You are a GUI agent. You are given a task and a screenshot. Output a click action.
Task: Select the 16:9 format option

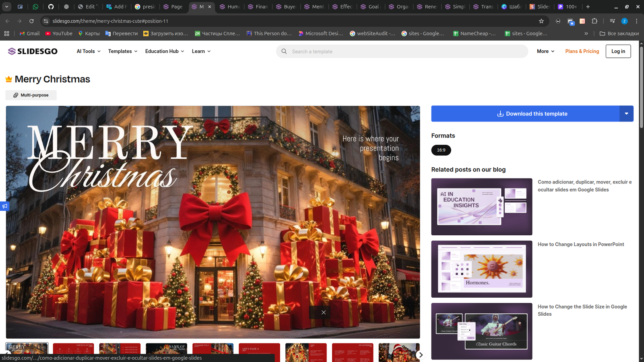point(441,150)
